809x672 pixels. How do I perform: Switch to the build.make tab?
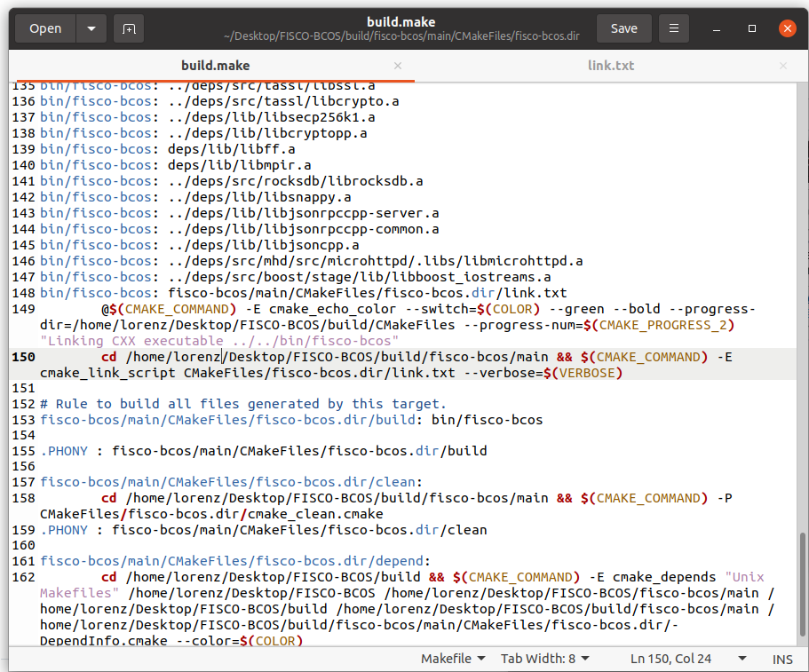[x=215, y=66]
